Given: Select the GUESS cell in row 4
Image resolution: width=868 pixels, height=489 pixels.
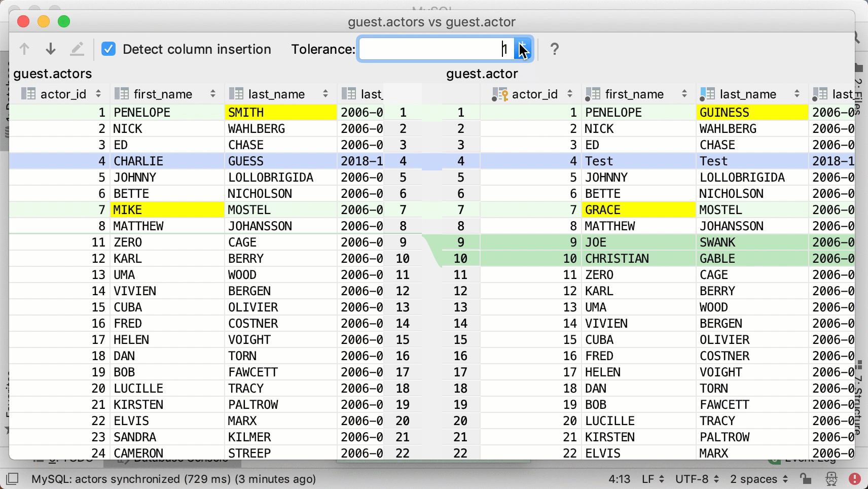Looking at the screenshot, I should coord(280,161).
